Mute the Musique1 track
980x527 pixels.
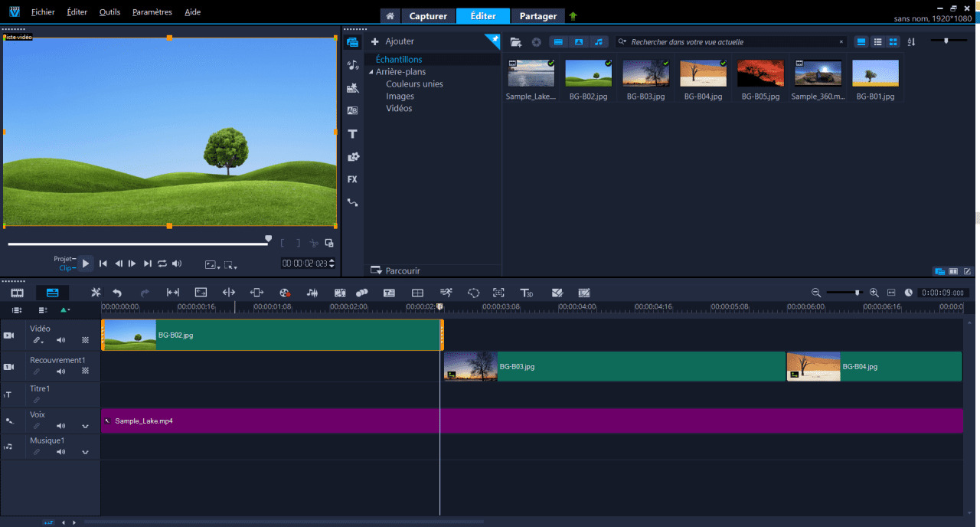click(61, 451)
